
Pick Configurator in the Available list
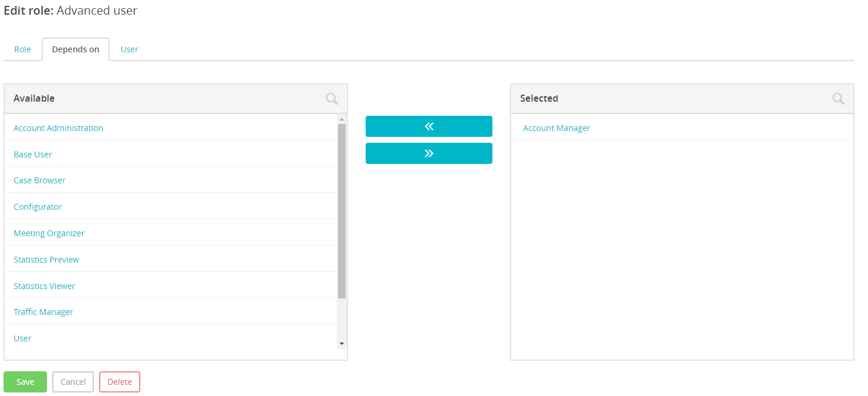(x=38, y=207)
